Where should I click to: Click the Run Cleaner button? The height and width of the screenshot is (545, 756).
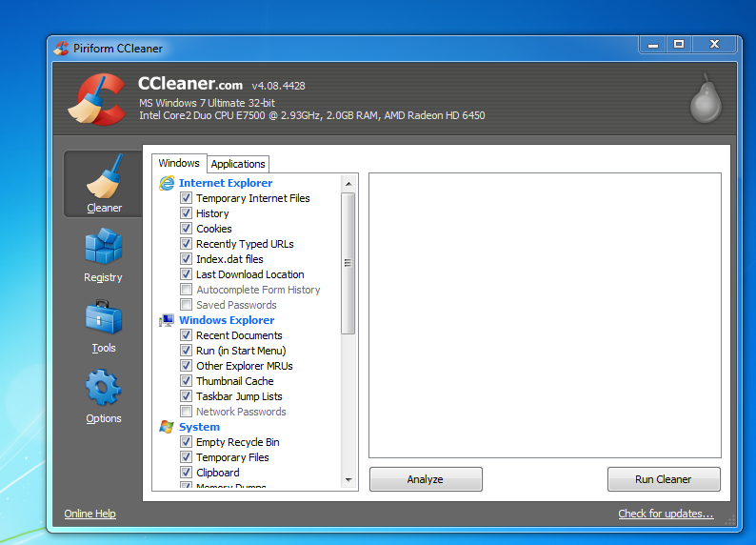(664, 479)
